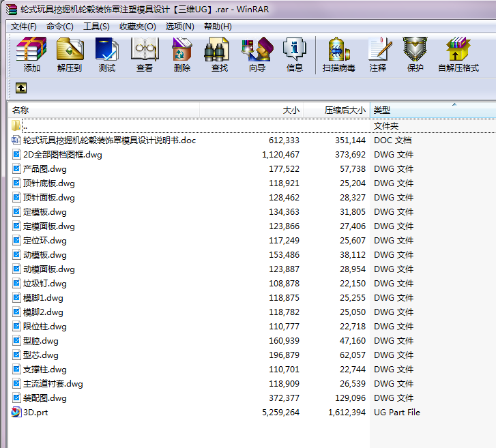Sort by Type (类型) column header
The width and height of the screenshot is (496, 448).
(433, 110)
